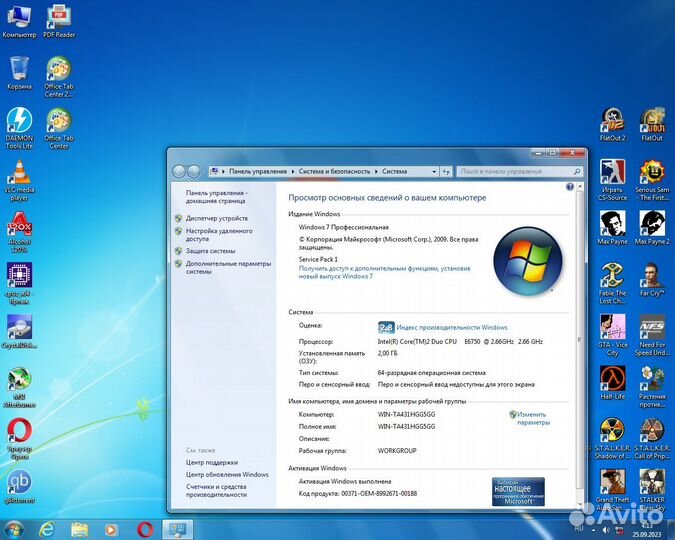Image resolution: width=675 pixels, height=540 pixels.
Task: Select the Система и безопасность breadcrumb item
Action: [x=334, y=171]
